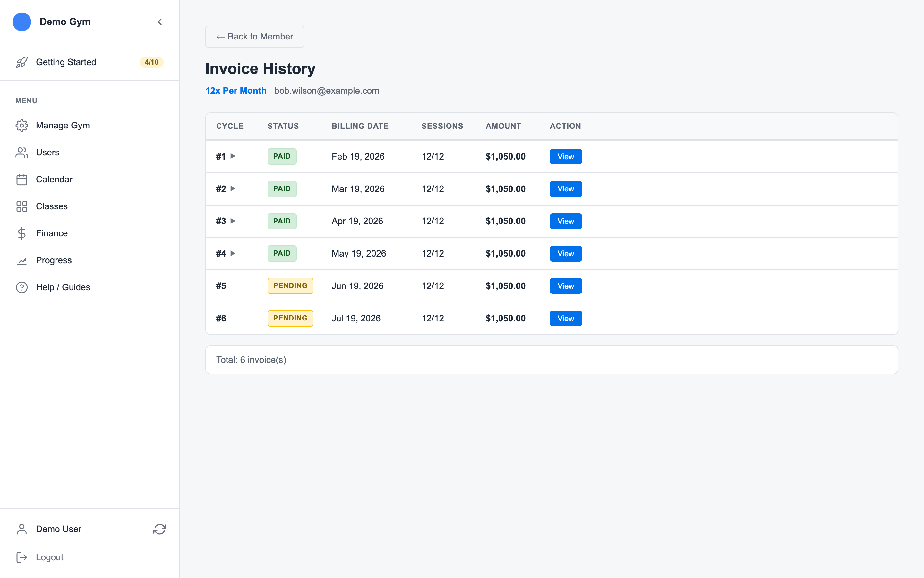Click the May 19, 2026 billing date
Image resolution: width=924 pixels, height=578 pixels.
click(358, 253)
